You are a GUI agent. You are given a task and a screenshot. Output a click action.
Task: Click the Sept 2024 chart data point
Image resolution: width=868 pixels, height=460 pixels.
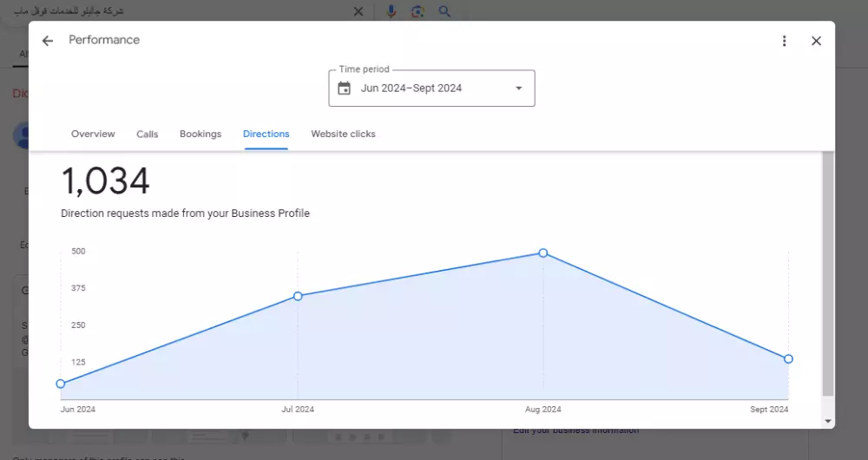(788, 358)
